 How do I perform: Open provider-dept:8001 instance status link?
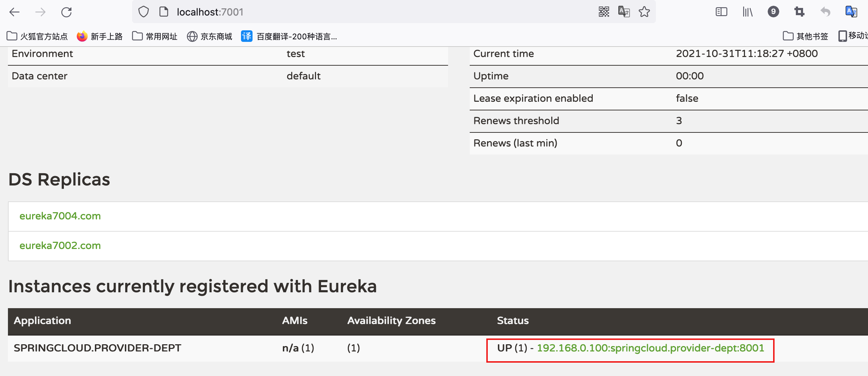[650, 348]
